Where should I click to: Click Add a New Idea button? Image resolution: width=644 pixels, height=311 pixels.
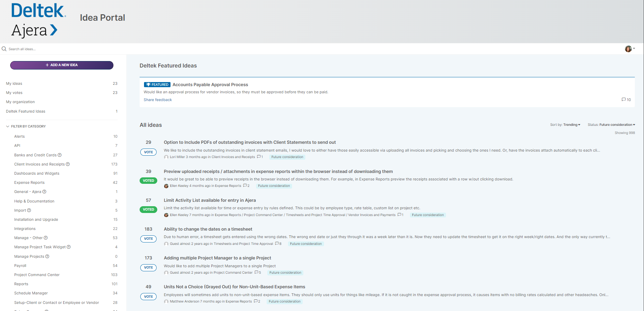[x=62, y=65]
